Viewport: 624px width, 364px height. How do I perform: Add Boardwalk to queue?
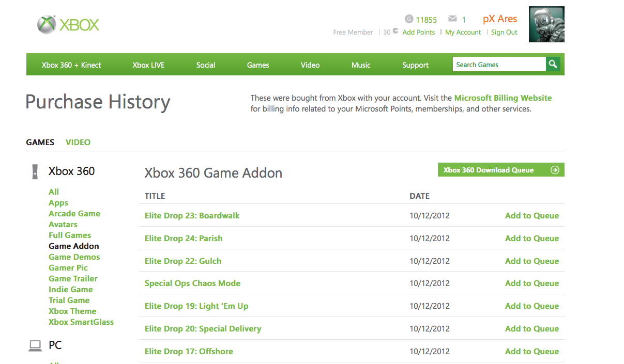tap(532, 215)
